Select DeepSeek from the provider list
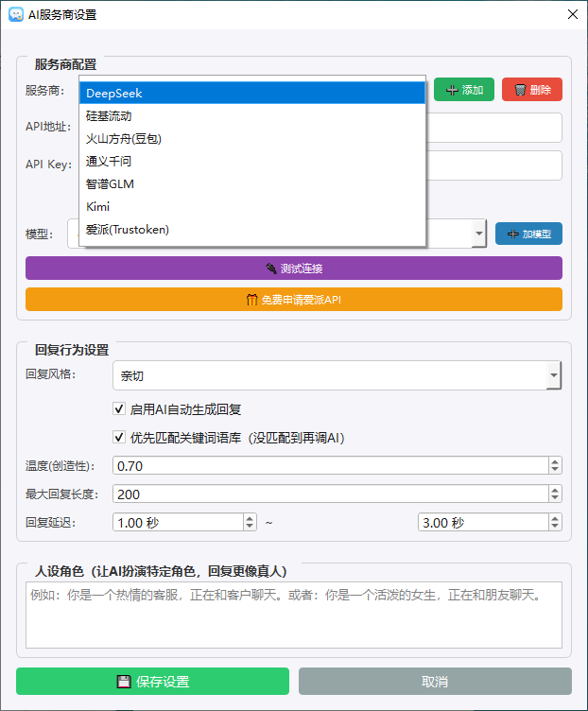 tap(252, 93)
